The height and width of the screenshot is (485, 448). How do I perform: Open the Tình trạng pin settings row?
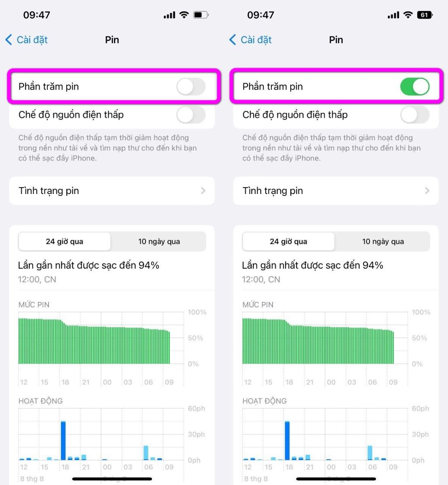click(112, 191)
